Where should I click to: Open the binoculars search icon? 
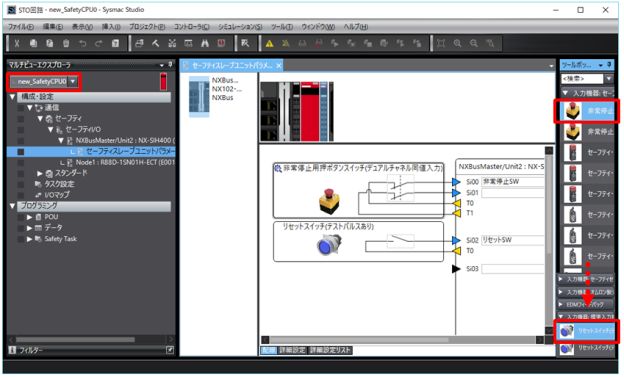coord(205,43)
